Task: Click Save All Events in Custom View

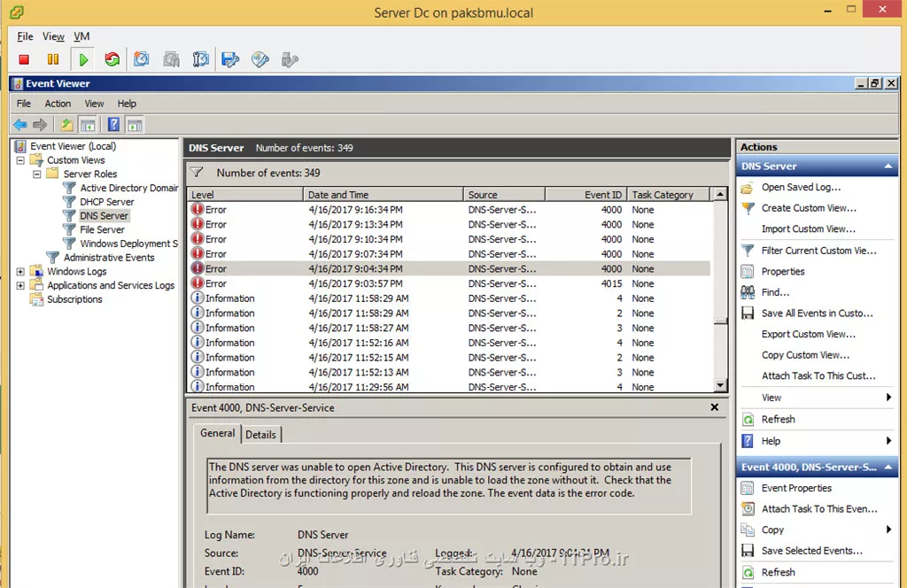Action: pyautogui.click(x=817, y=313)
